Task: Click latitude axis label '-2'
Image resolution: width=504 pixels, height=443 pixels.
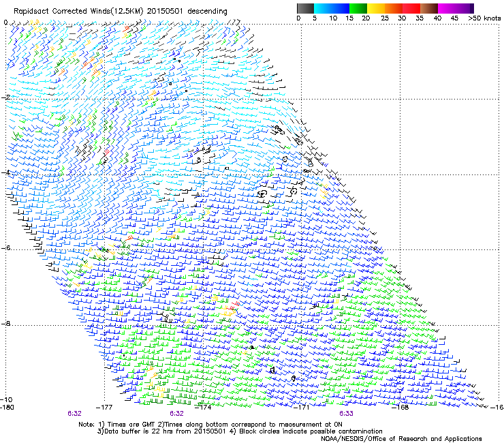Action: (5, 97)
